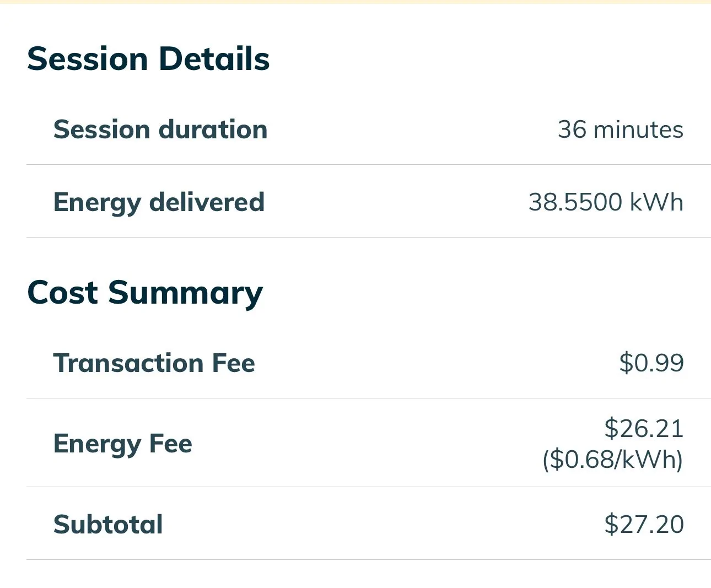Select the Session Details heading
The height and width of the screenshot is (588, 711).
pos(148,59)
